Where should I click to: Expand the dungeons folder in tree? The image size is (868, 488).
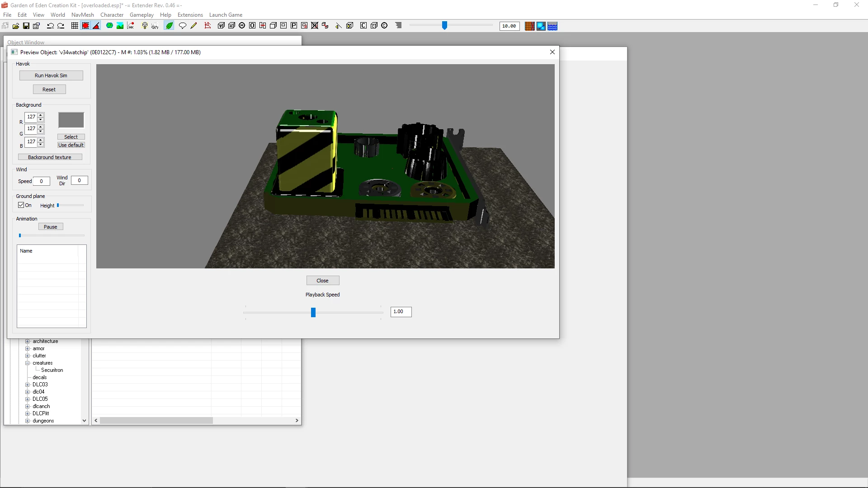[x=28, y=421]
